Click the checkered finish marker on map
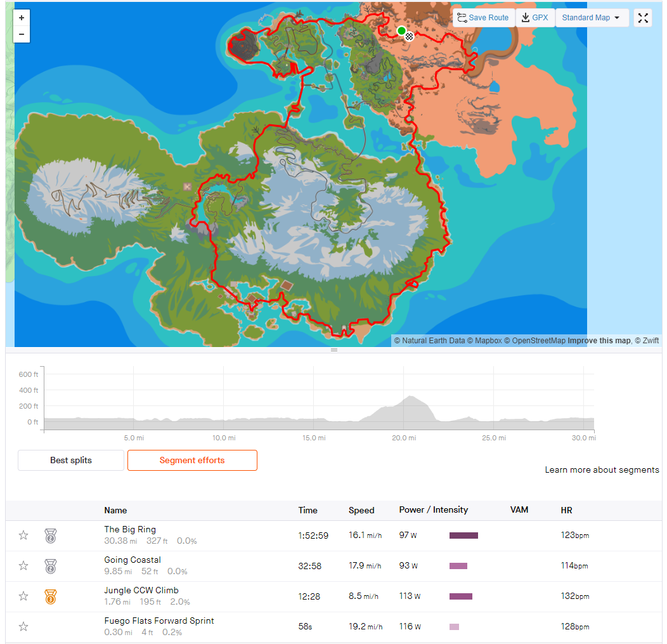The width and height of the screenshot is (667, 644). (409, 36)
